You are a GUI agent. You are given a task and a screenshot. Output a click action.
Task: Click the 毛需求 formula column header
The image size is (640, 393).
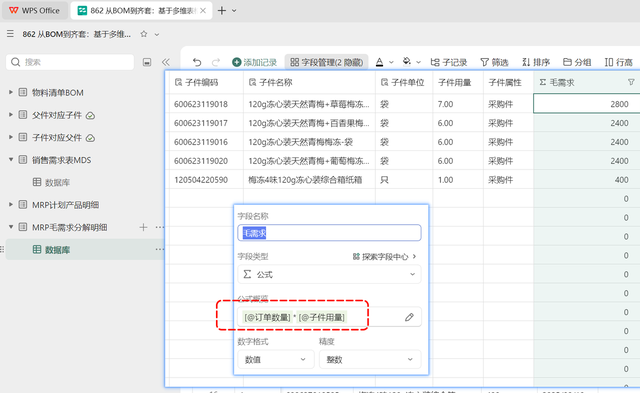[x=587, y=82]
